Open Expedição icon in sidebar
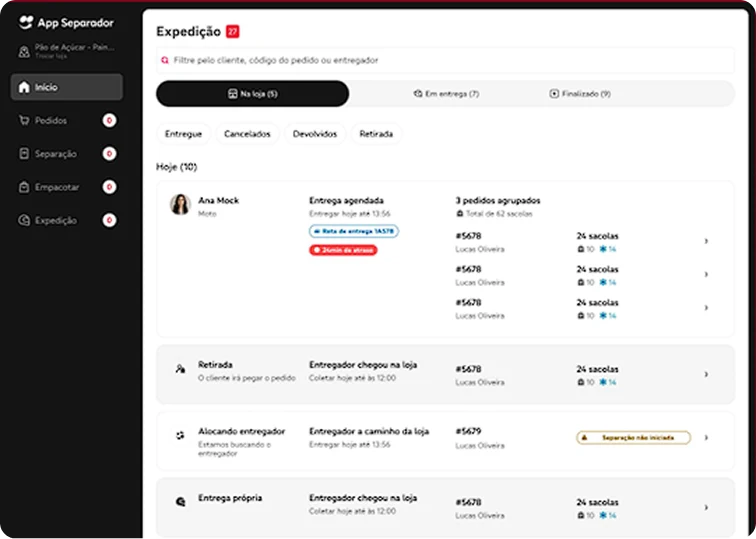 click(25, 220)
